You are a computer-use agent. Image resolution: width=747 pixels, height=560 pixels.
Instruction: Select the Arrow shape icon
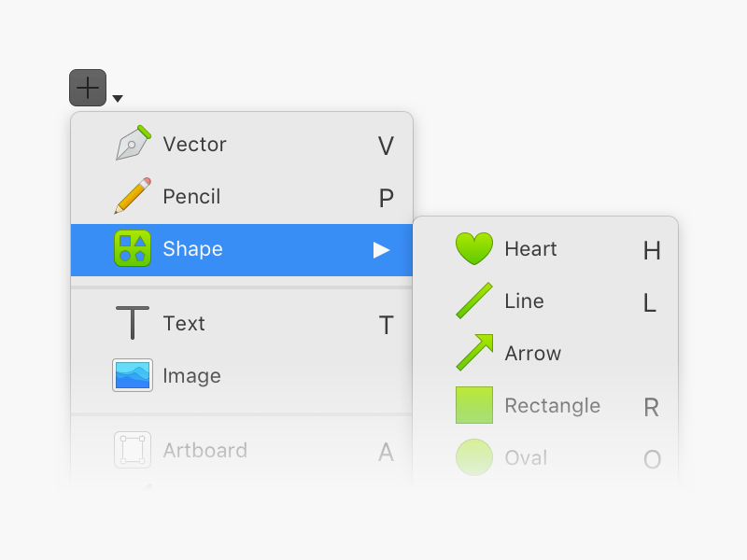tap(474, 353)
